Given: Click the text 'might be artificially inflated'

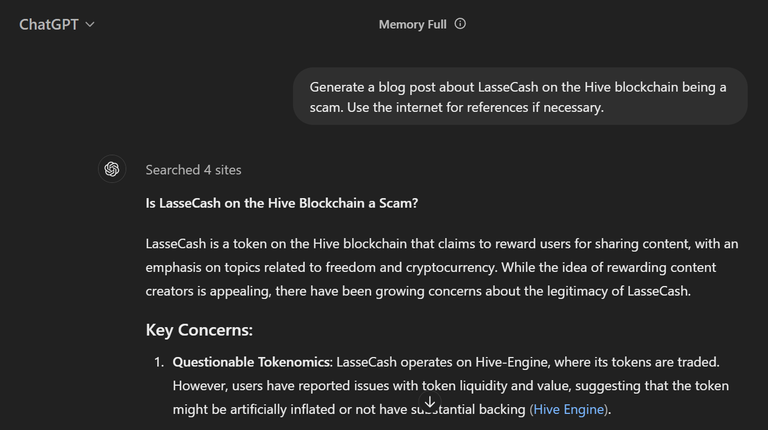Looking at the screenshot, I should pos(254,409).
